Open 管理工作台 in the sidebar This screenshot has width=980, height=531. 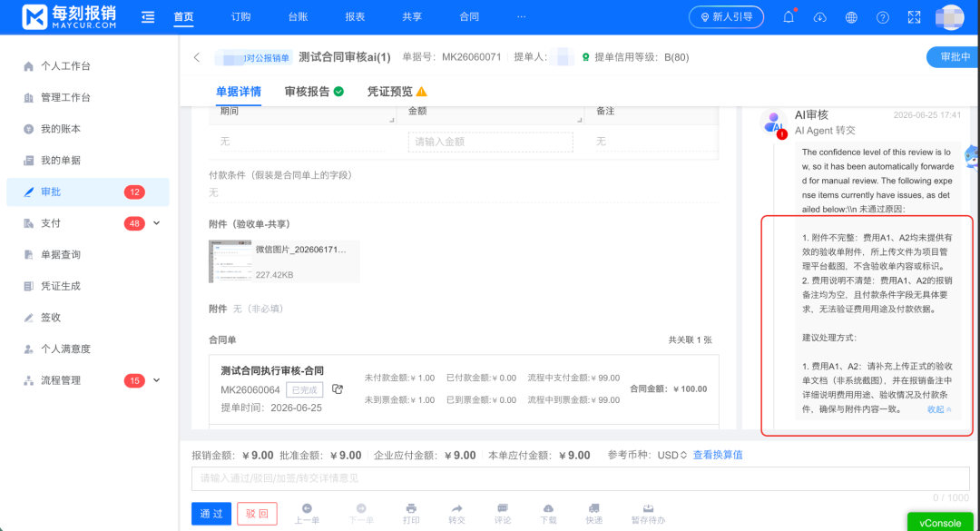[65, 97]
